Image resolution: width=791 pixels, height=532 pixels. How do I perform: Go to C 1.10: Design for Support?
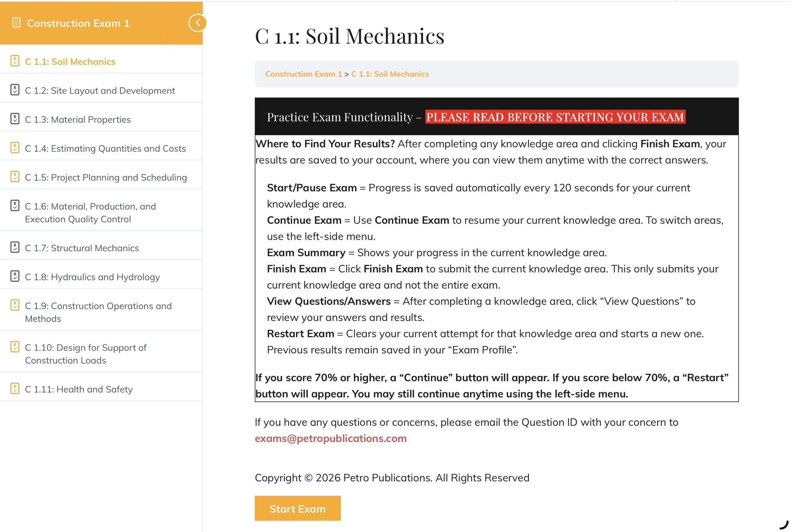tap(86, 354)
